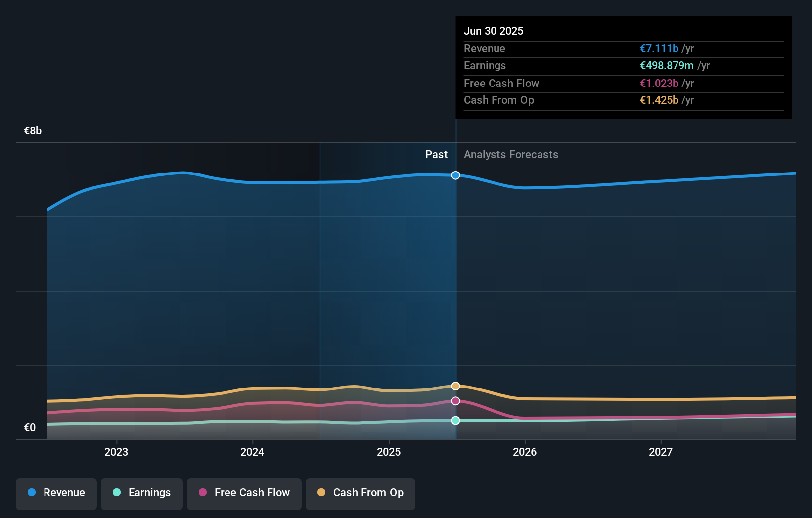Click the 2026 x-axis label

(x=525, y=452)
